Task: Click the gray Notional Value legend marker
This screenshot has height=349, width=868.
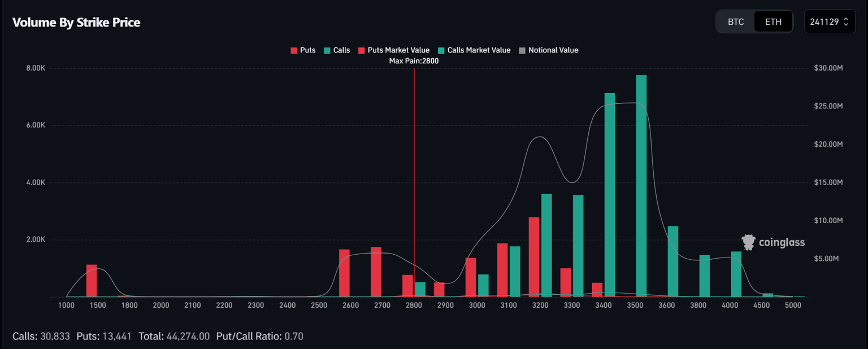Action: [521, 50]
